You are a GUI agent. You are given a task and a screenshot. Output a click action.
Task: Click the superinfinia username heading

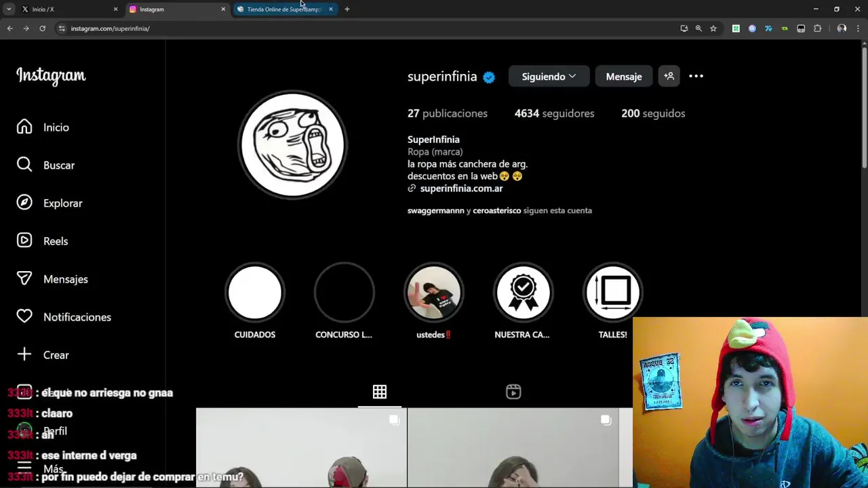(x=442, y=77)
